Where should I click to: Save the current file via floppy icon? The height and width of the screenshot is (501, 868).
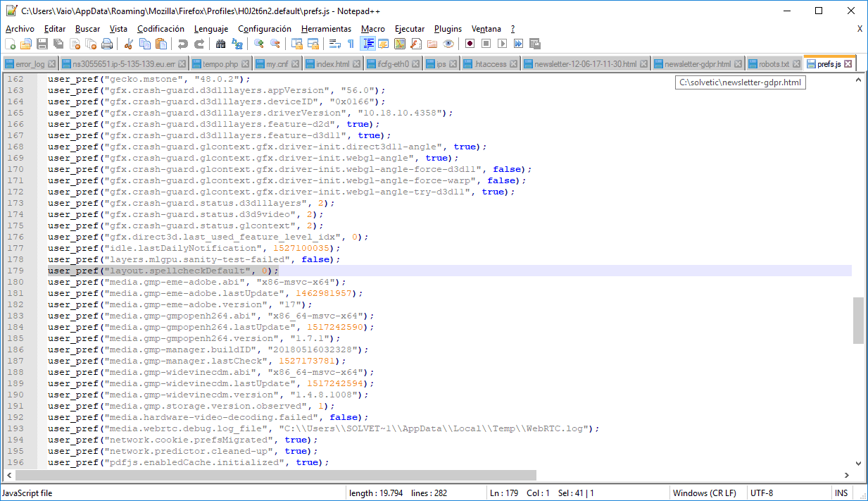[x=42, y=44]
